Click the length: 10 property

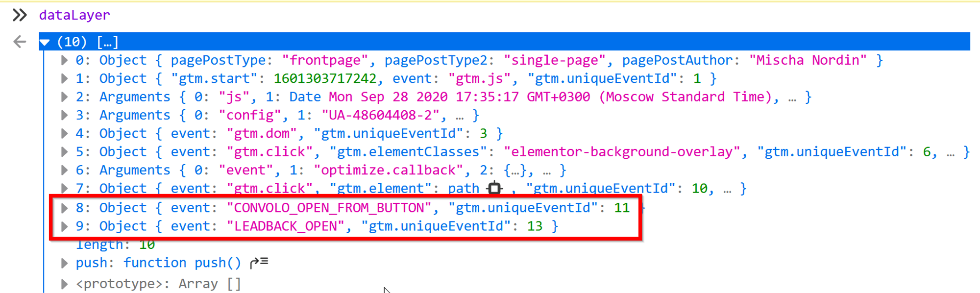click(116, 244)
